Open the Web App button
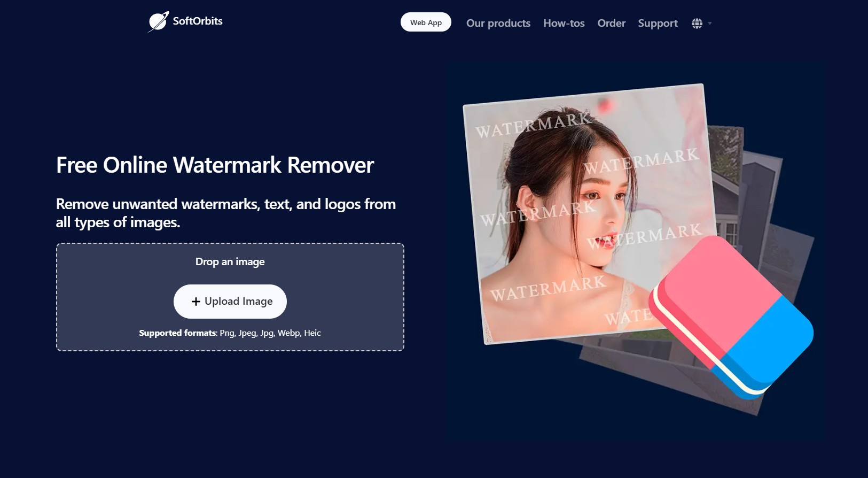Viewport: 868px width, 478px height. (426, 22)
